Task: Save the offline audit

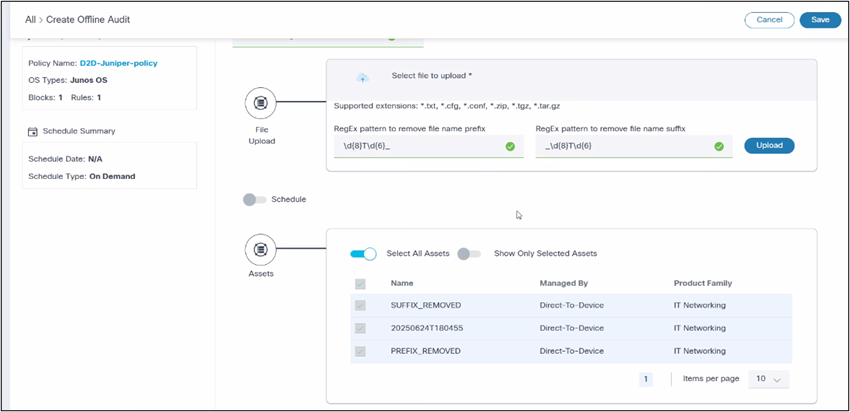Action: (x=820, y=19)
